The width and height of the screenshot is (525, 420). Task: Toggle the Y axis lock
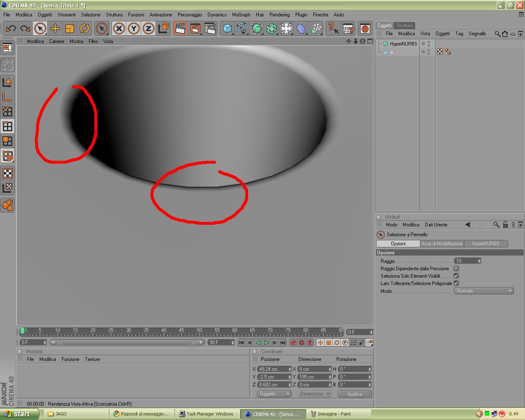tap(134, 28)
